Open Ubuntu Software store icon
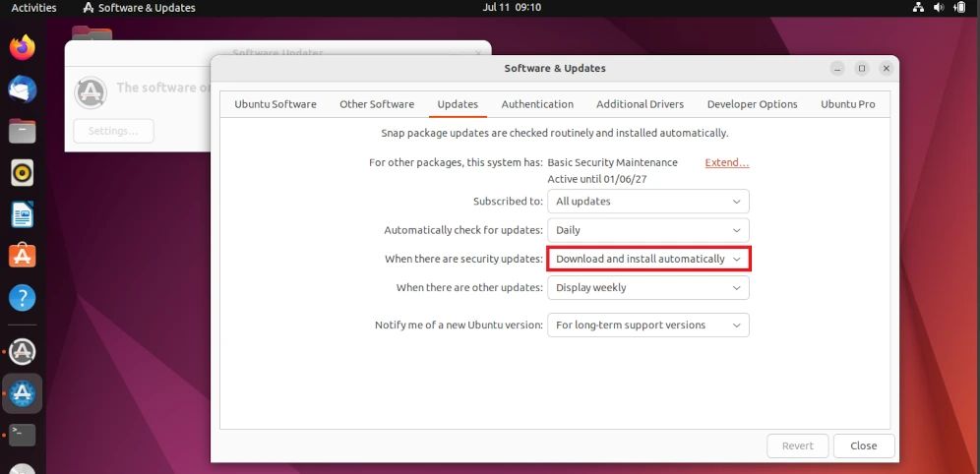Viewport: 980px width, 474px height. pyautogui.click(x=23, y=256)
